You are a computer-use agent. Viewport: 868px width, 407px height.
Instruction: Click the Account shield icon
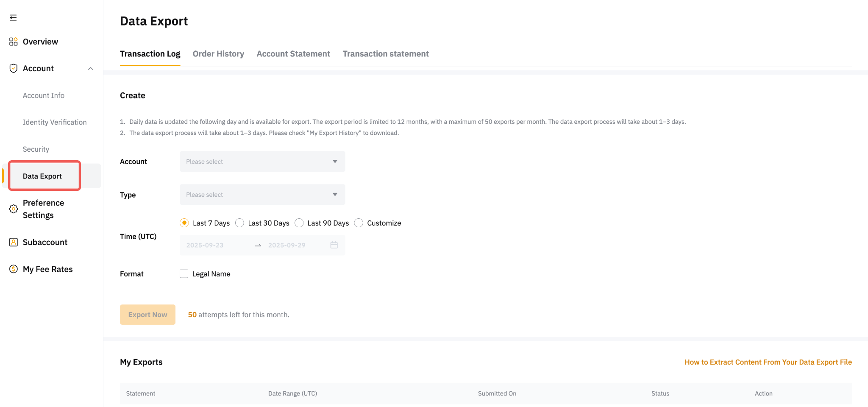[13, 68]
